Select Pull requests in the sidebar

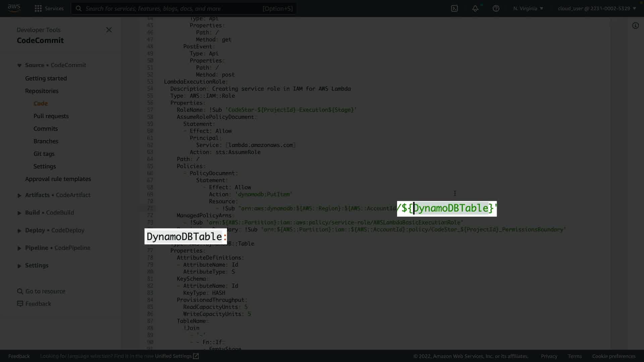point(51,116)
